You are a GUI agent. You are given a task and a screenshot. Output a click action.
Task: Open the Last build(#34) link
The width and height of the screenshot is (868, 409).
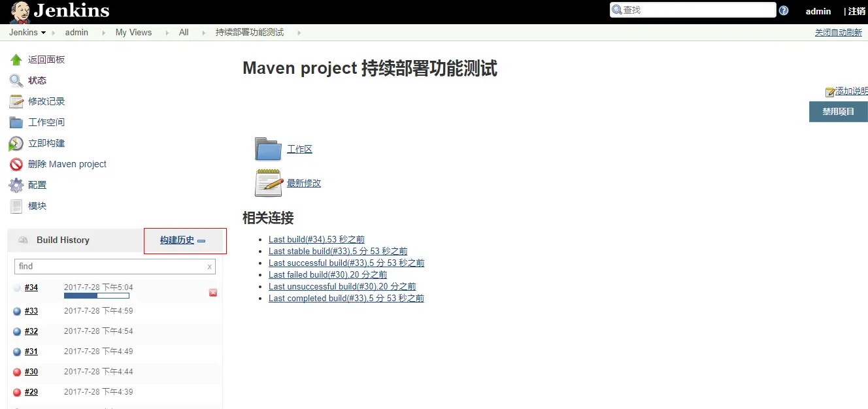tap(316, 240)
